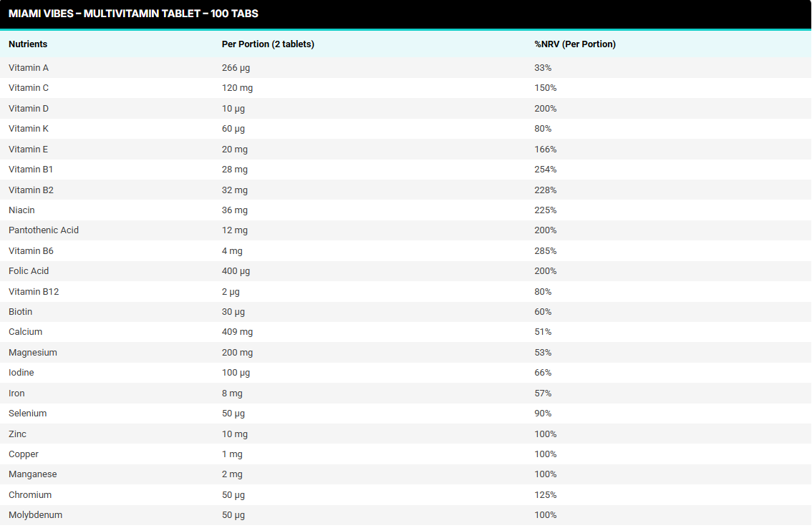Select the Selenium row label
The width and height of the screenshot is (812, 528).
(27, 414)
